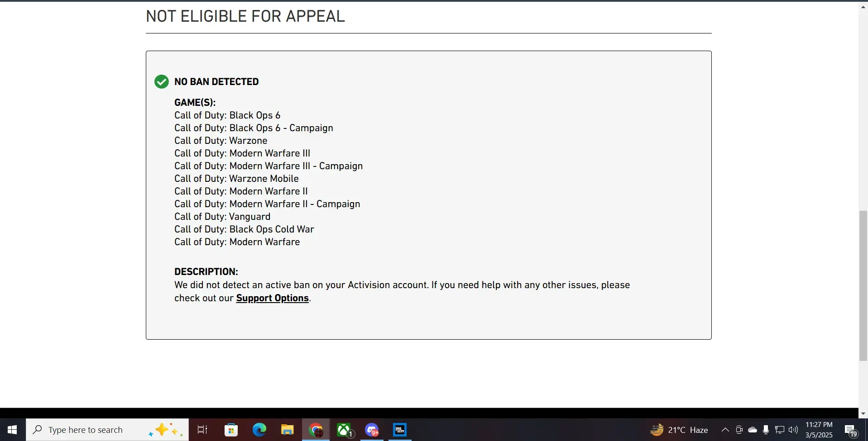This screenshot has width=868, height=441.
Task: Open the Discord app with notification badge
Action: [372, 430]
